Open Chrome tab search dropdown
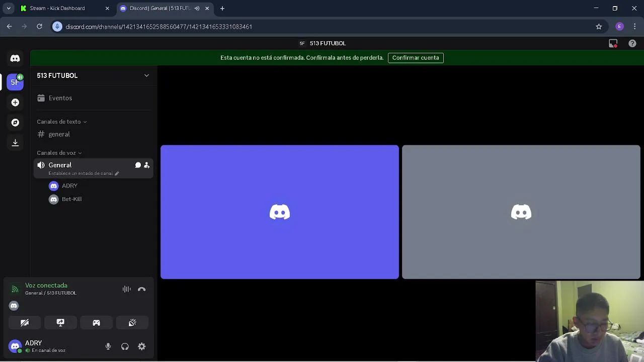Screen dimensions: 644x362 pos(9,9)
